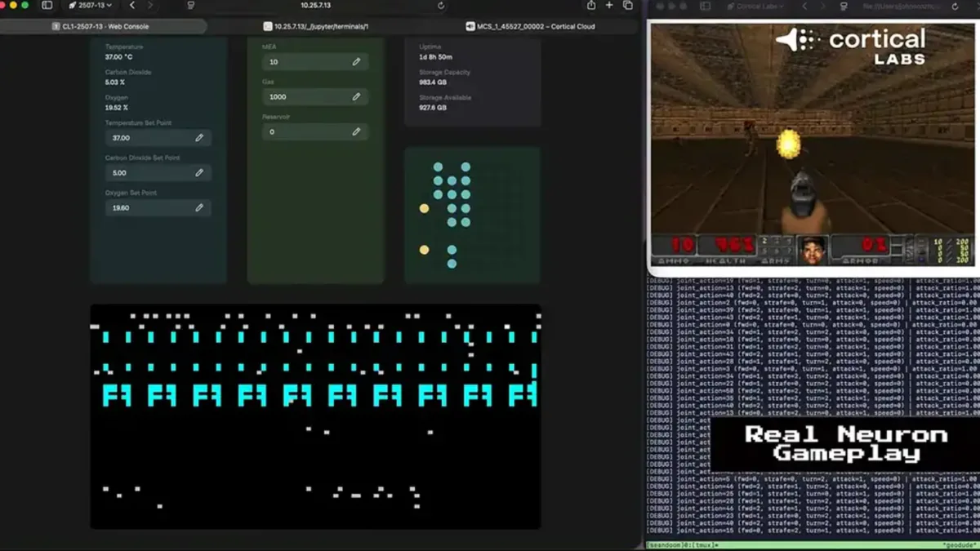Go back in the left browser window

click(132, 6)
